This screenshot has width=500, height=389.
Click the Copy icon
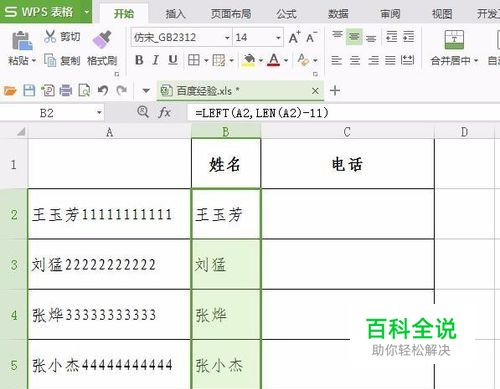coord(50,60)
